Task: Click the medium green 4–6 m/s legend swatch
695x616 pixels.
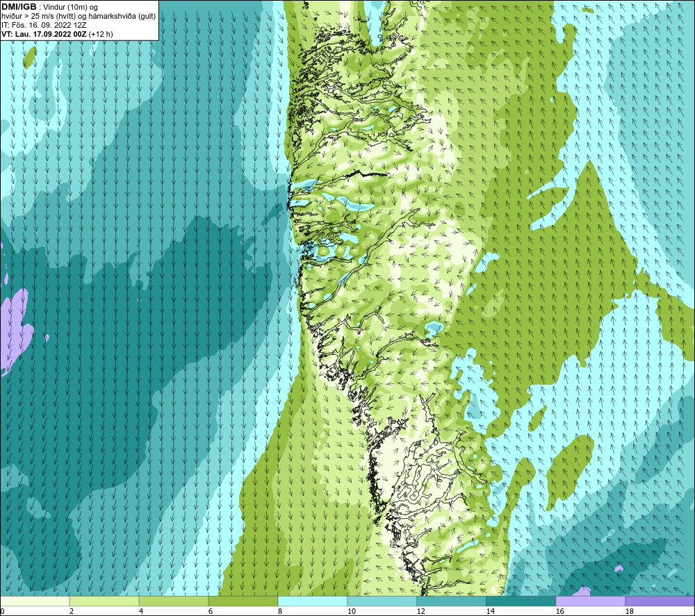Action: pyautogui.click(x=174, y=601)
